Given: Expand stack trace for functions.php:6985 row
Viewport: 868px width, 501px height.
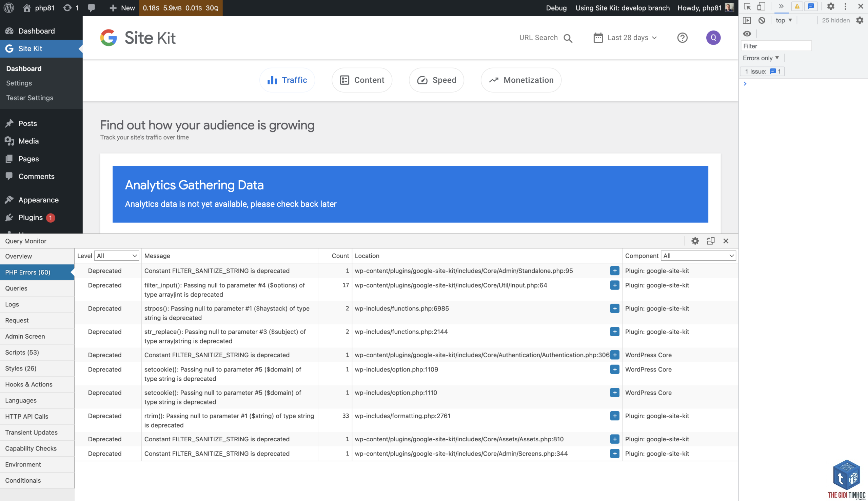Looking at the screenshot, I should (x=614, y=308).
